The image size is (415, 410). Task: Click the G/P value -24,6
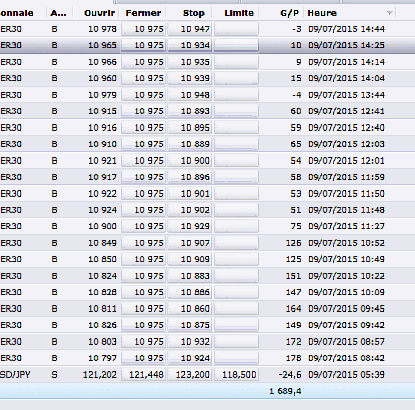pyautogui.click(x=290, y=375)
